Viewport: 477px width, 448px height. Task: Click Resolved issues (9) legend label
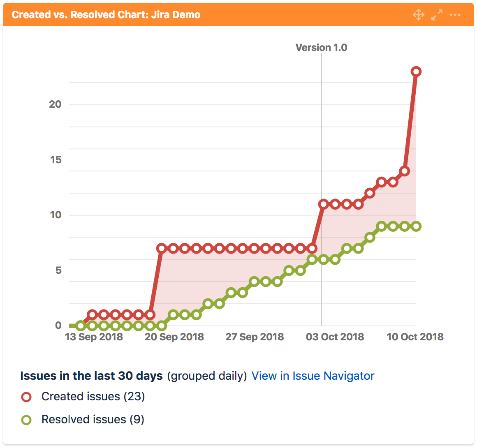[x=93, y=419]
